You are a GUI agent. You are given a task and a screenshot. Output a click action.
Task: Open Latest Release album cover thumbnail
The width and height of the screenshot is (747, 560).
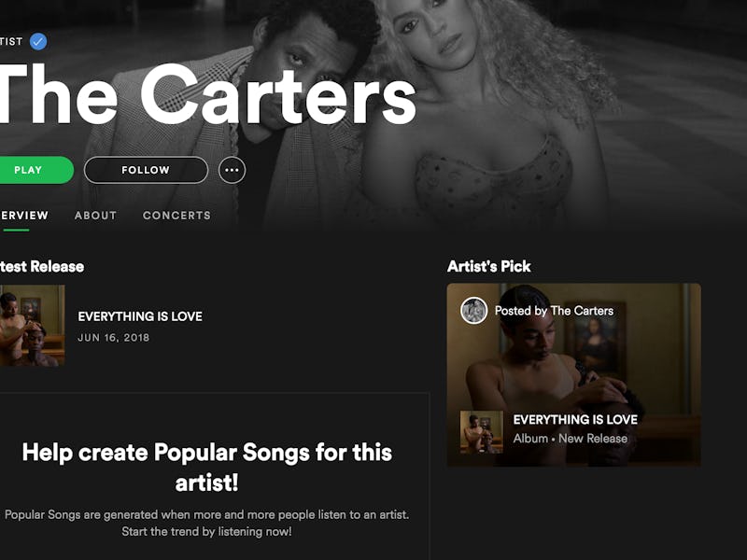click(32, 325)
